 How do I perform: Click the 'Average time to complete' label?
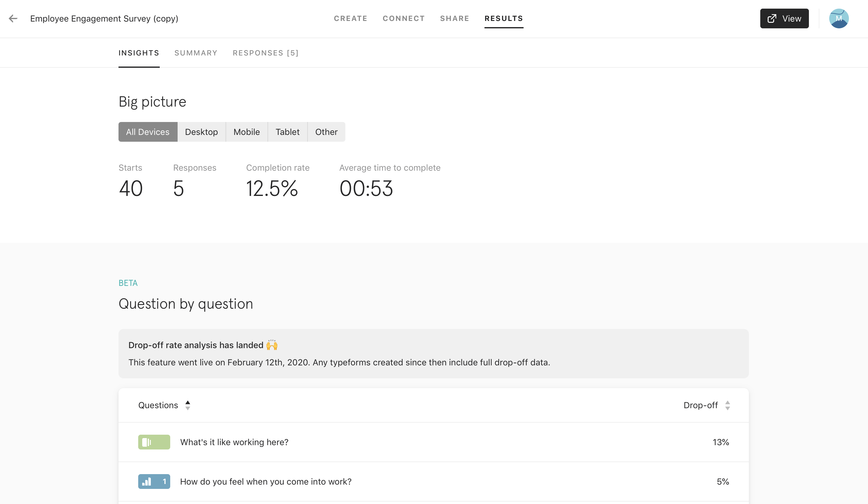pyautogui.click(x=390, y=168)
